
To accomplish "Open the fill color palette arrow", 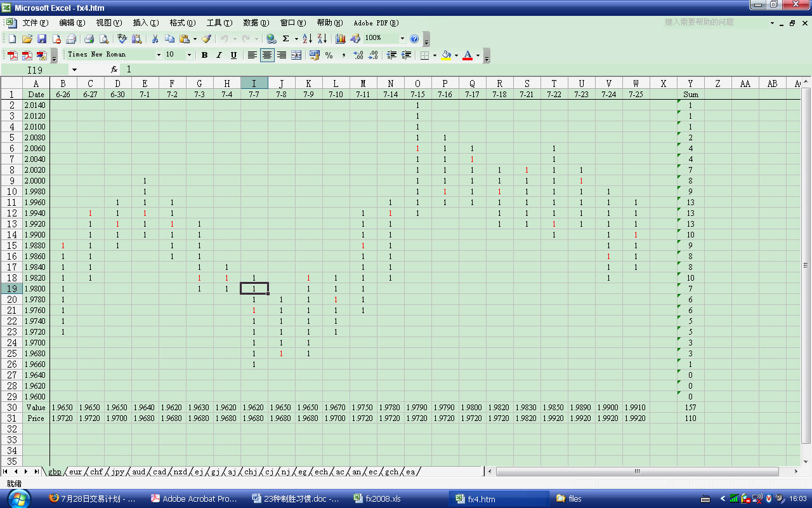I will [456, 55].
